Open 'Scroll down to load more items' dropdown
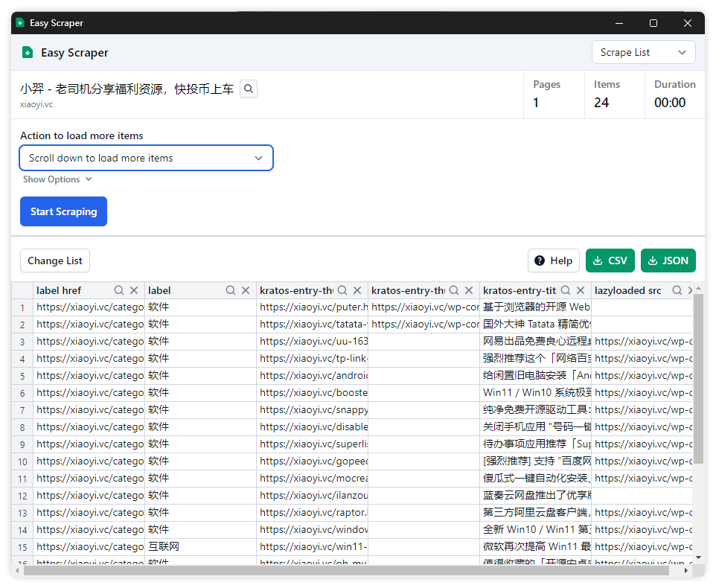The width and height of the screenshot is (716, 588). pyautogui.click(x=146, y=158)
